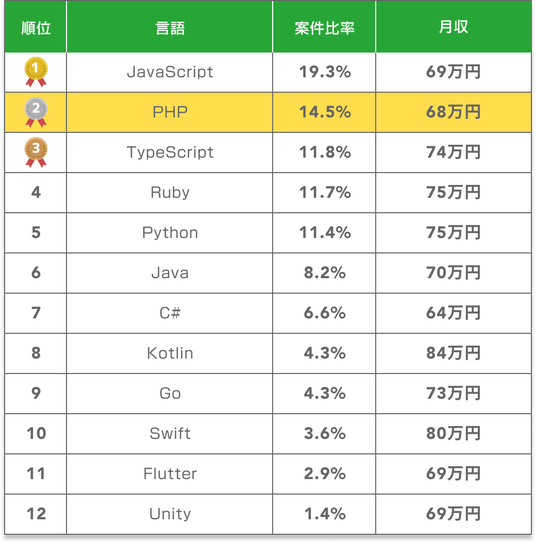
Task: Click the 月収 column header
Action: (453, 28)
